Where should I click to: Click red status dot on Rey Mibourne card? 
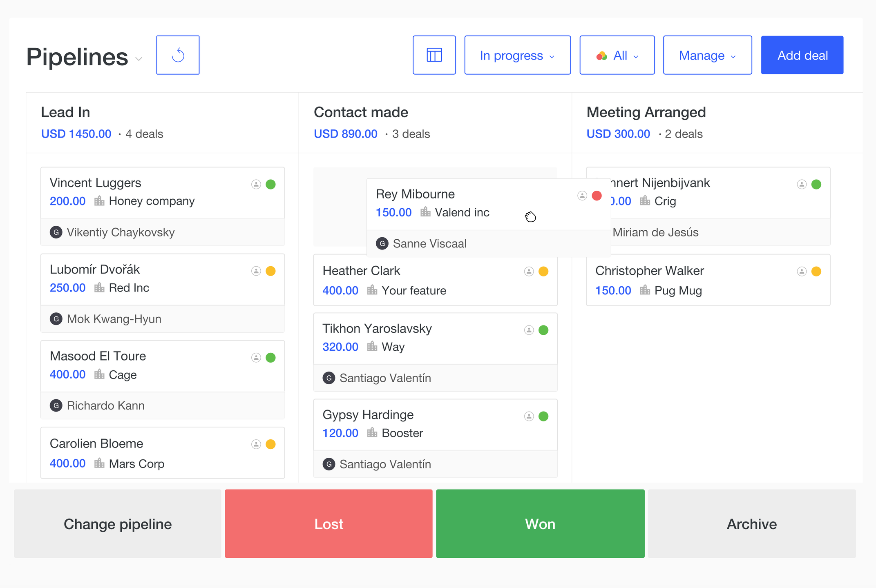point(597,196)
